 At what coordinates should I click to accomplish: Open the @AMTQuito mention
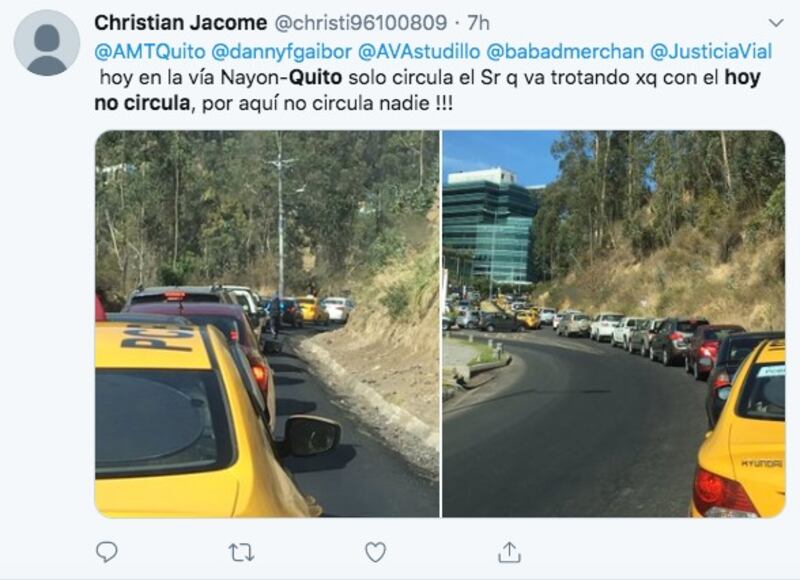click(150, 52)
